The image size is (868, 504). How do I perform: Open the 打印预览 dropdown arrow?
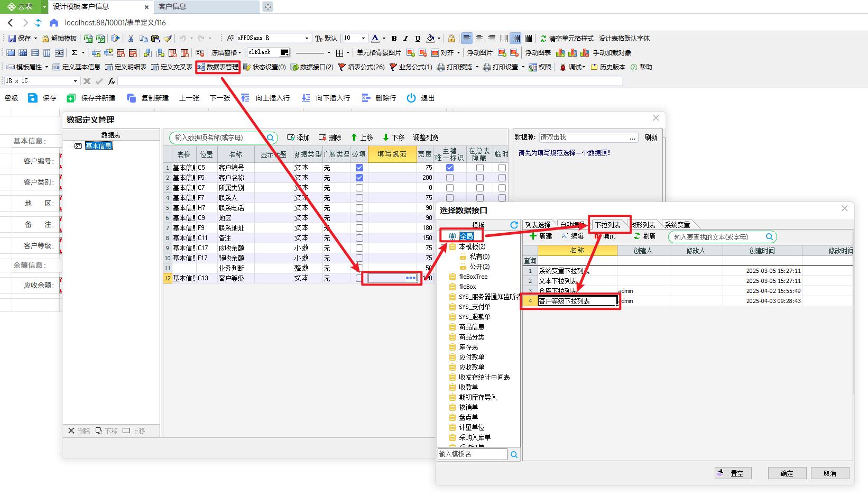(x=477, y=67)
